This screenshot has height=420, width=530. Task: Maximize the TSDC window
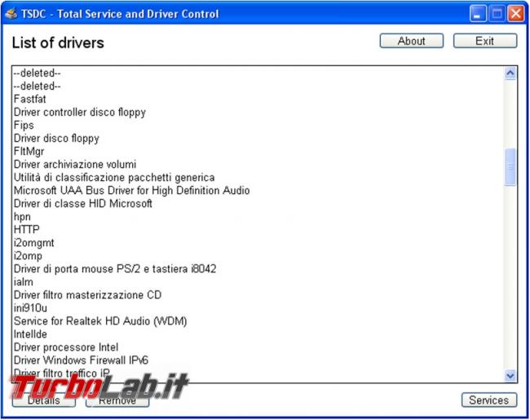pos(497,14)
